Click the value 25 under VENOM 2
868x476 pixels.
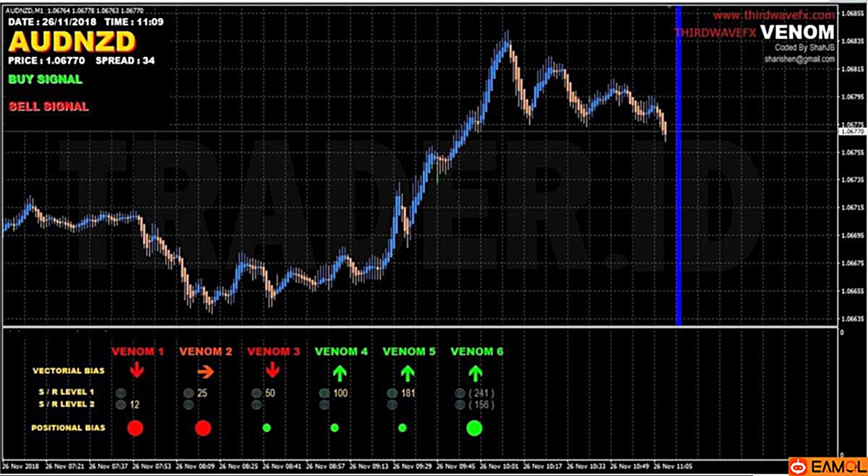[202, 394]
